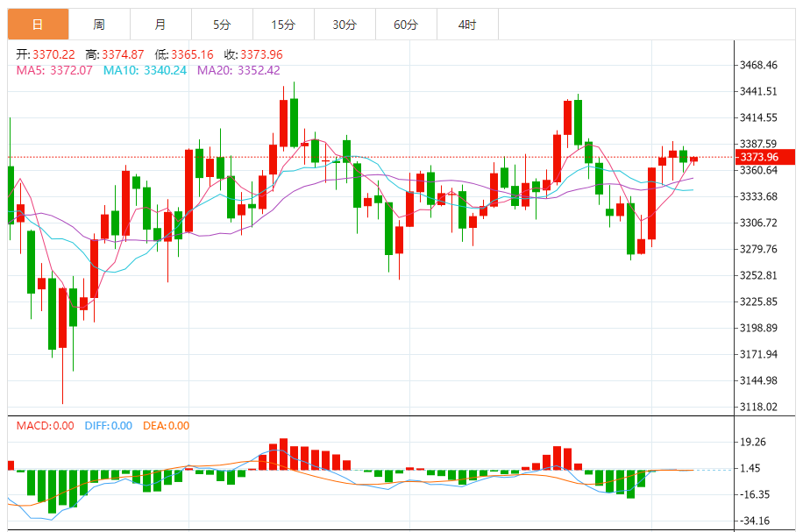This screenshot has width=803, height=532.
Task: Click the 开:3370.22 opening price readout
Action: (46, 54)
